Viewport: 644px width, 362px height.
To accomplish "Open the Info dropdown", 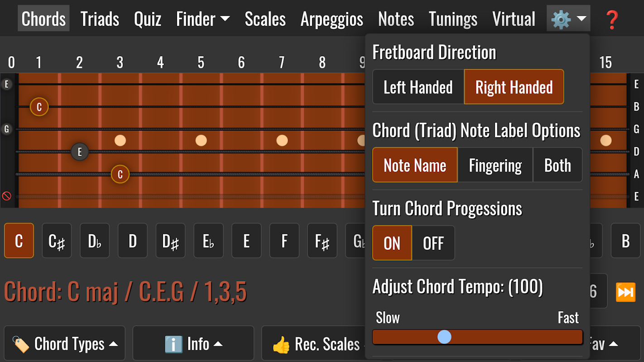I will pos(193,344).
